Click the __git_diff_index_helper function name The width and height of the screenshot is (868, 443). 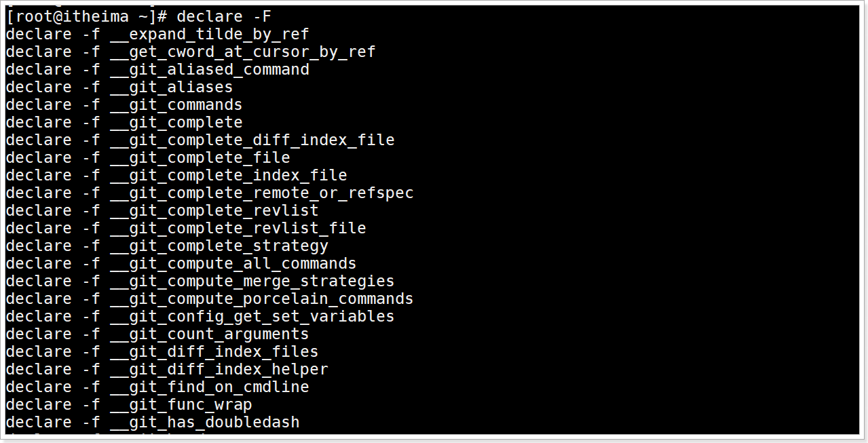click(x=219, y=369)
